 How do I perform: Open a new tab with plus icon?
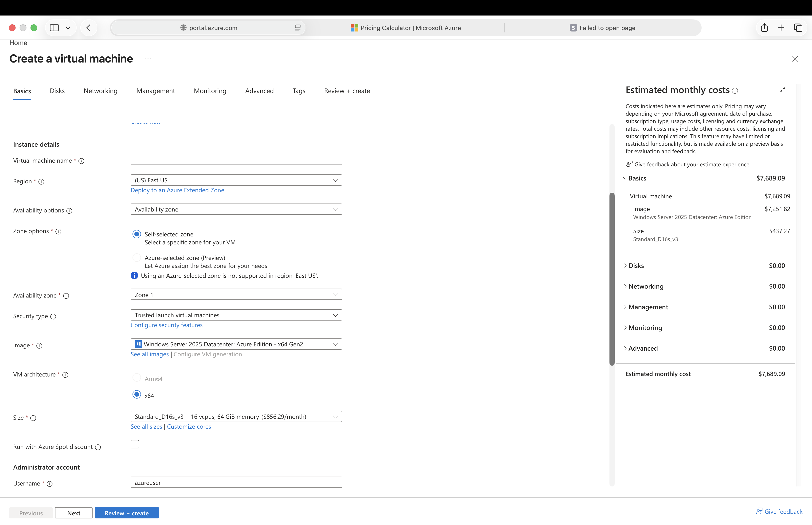[781, 28]
